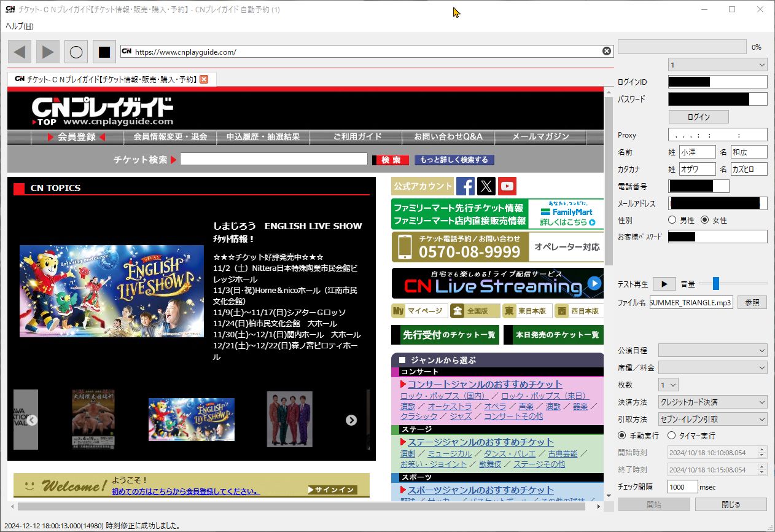Click the ログイン button
Image resolution: width=775 pixels, height=532 pixels.
point(698,117)
